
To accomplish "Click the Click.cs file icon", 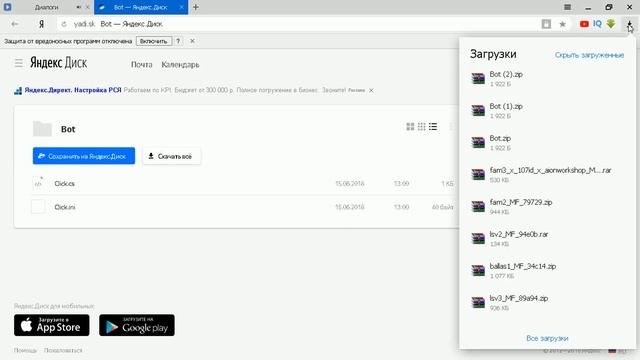I will (x=38, y=184).
